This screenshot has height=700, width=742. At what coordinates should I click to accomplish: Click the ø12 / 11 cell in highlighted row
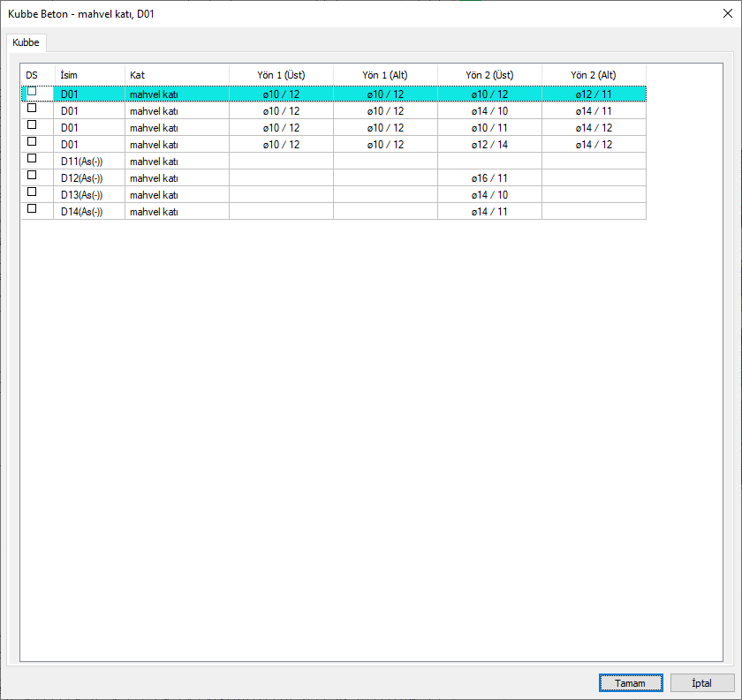click(x=594, y=94)
